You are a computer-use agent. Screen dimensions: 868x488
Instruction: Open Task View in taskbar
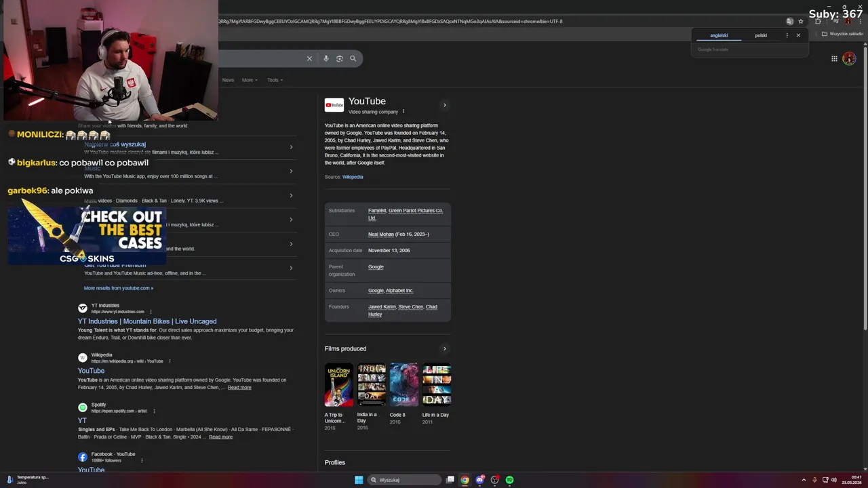point(450,480)
